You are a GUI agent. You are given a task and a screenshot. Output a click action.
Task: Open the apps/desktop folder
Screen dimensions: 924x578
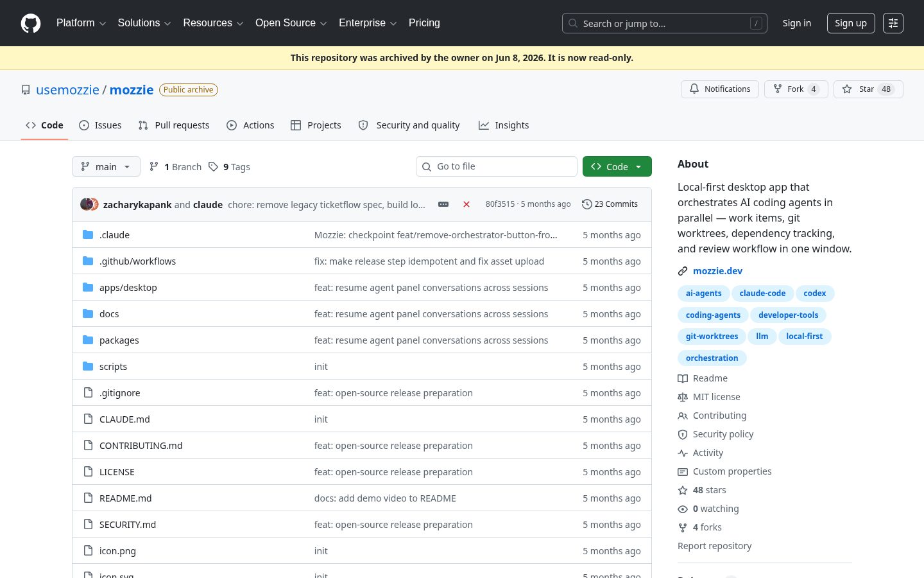pyautogui.click(x=128, y=288)
